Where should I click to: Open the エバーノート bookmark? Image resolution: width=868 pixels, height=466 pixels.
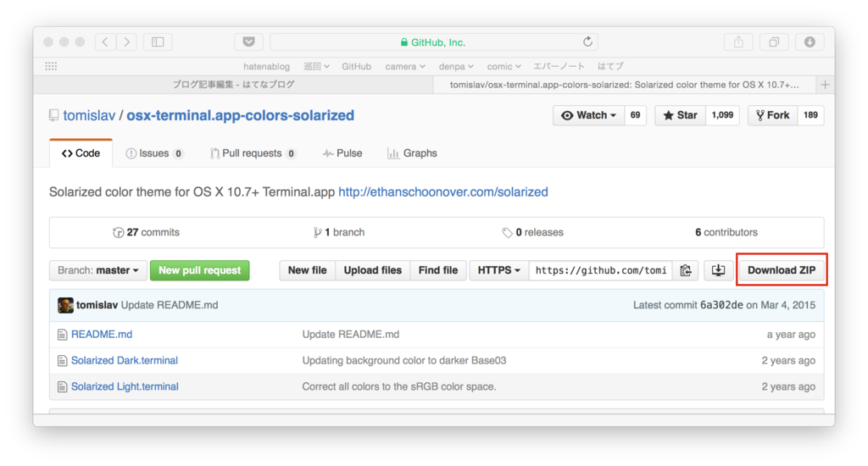pos(559,66)
